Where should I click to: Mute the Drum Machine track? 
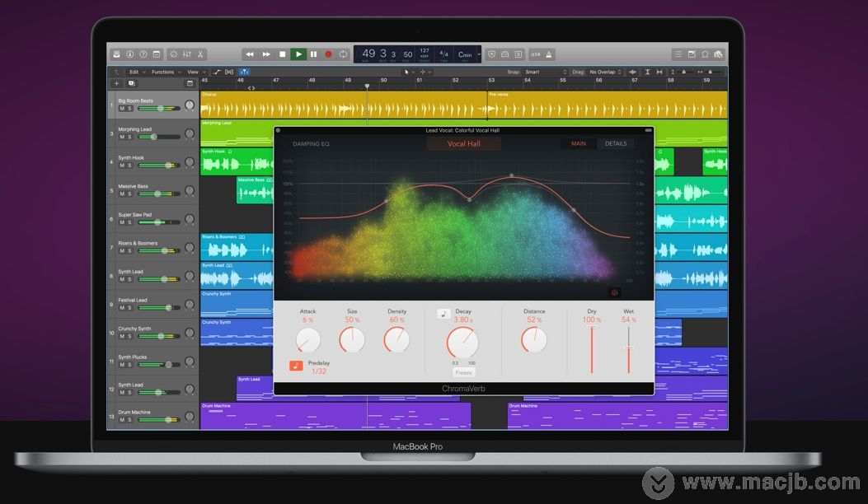click(x=122, y=420)
